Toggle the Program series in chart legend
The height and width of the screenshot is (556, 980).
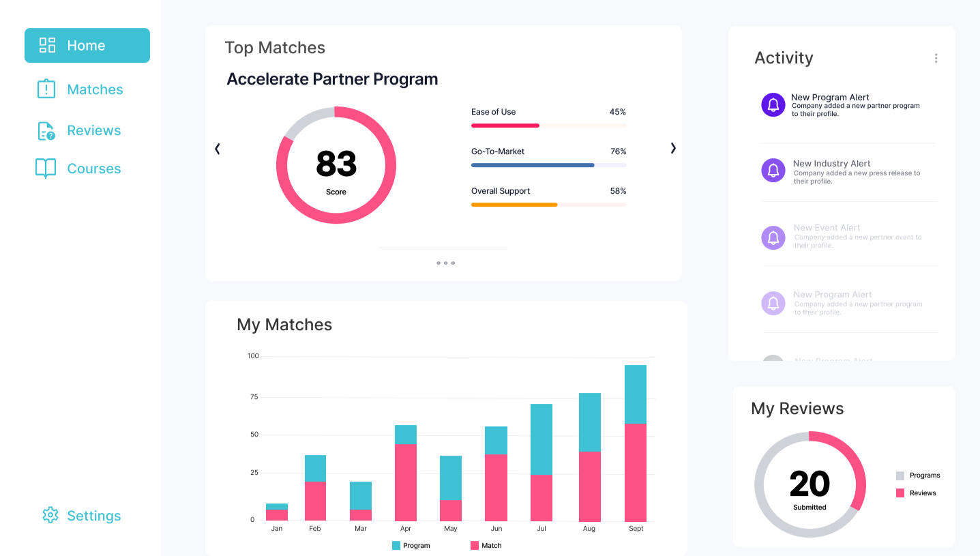(411, 546)
